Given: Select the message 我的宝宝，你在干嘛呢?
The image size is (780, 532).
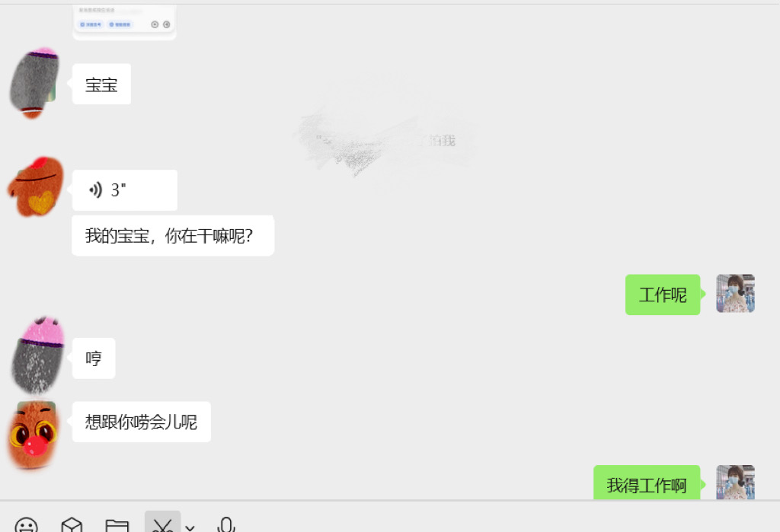Looking at the screenshot, I should 173,236.
